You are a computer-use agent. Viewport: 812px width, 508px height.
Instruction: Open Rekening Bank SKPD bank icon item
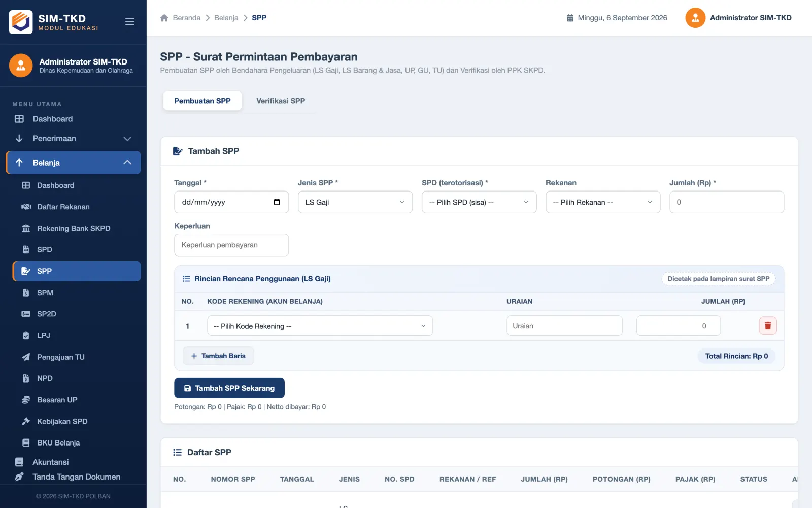click(x=77, y=229)
